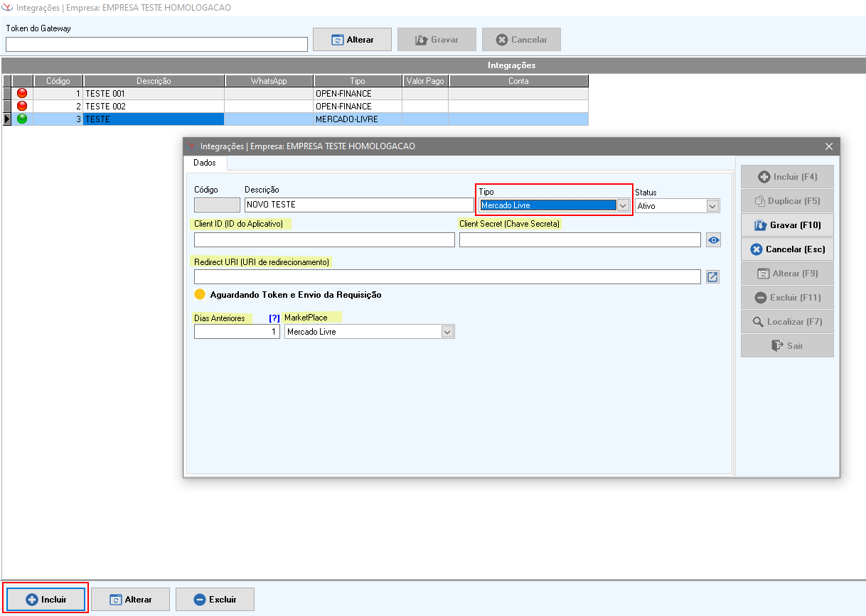Click the Alterar button next to Token do Gateway
This screenshot has height=616, width=866.
click(x=352, y=40)
